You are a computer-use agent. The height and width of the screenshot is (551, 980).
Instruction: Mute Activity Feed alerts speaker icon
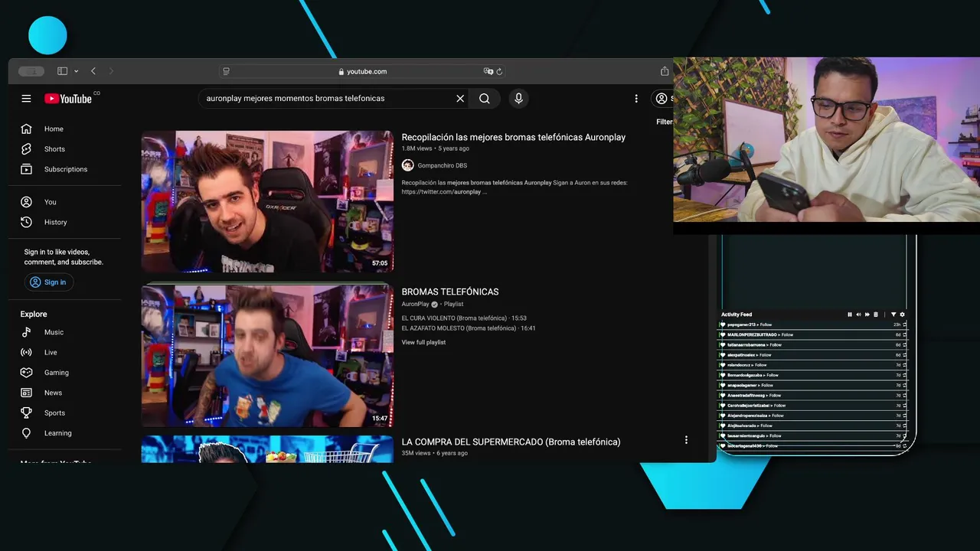pos(858,315)
